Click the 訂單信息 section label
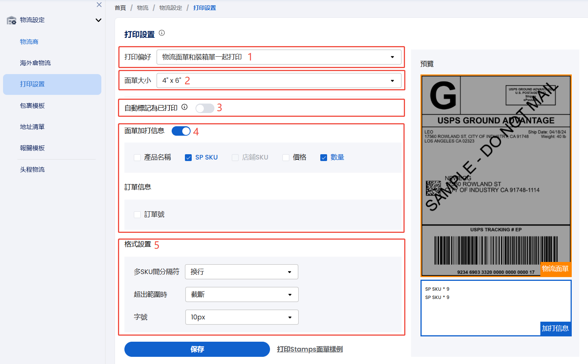 pyautogui.click(x=138, y=187)
